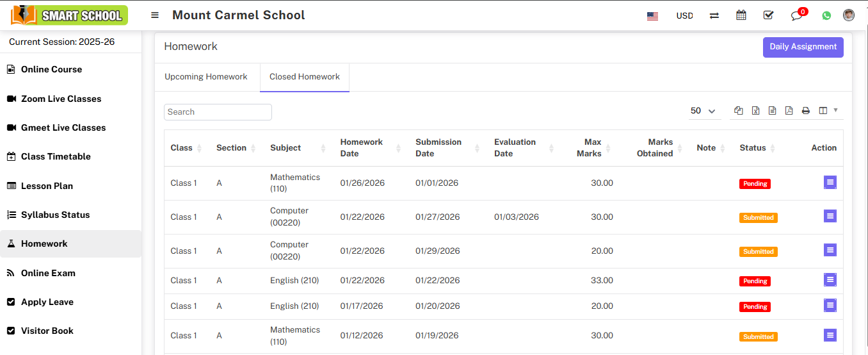The image size is (868, 355).
Task: Copy table data to clipboard
Action: [739, 111]
